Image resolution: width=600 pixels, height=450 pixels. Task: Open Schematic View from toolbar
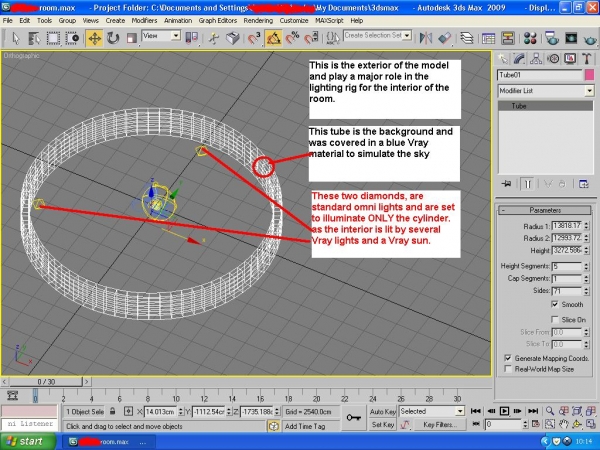coord(507,38)
